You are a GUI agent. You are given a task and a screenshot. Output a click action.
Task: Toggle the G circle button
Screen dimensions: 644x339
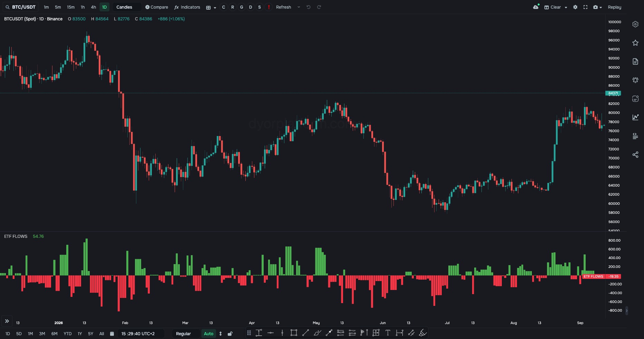point(242,7)
